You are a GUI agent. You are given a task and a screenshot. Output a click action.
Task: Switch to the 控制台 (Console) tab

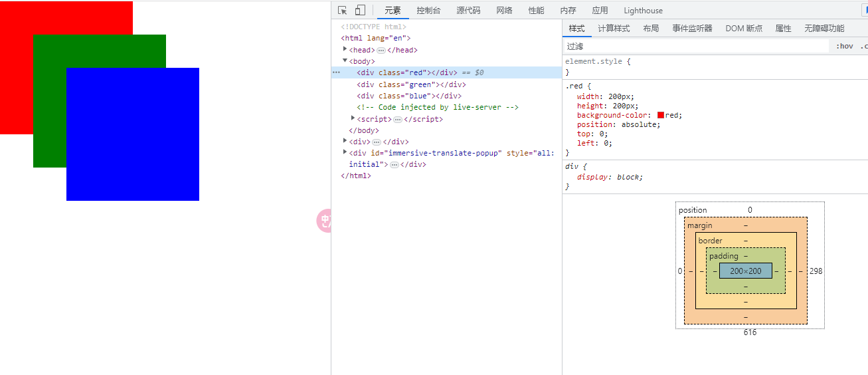click(x=428, y=10)
